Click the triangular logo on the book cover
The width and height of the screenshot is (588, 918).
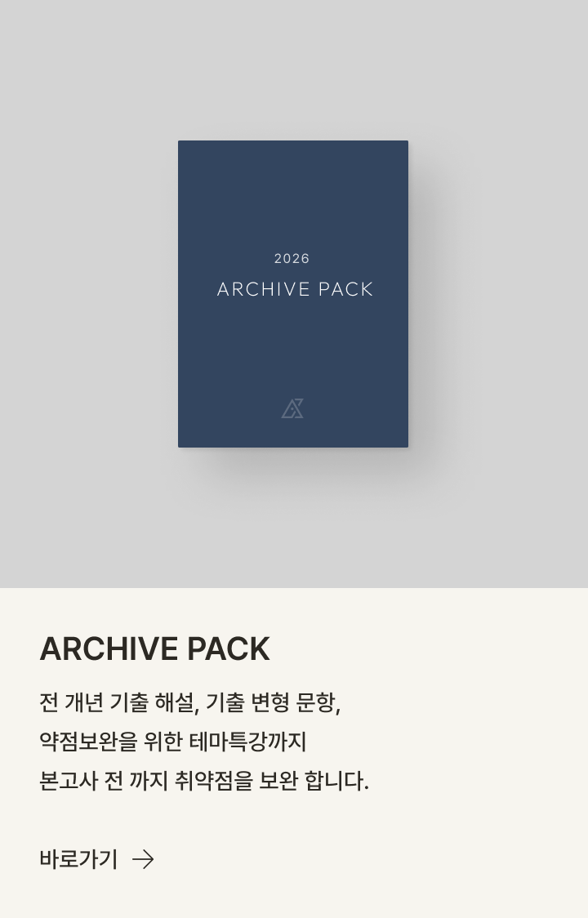292,408
